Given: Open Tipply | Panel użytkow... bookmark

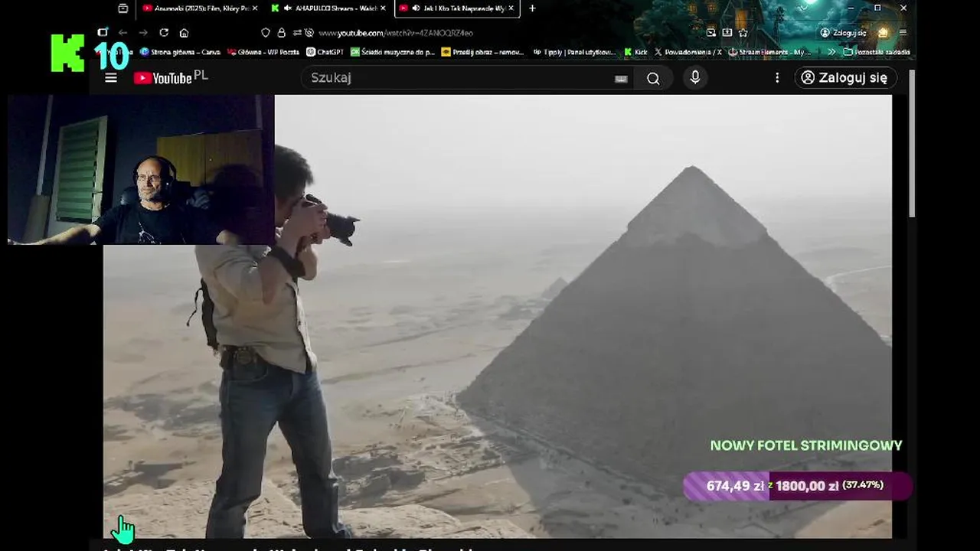Looking at the screenshot, I should [x=573, y=52].
